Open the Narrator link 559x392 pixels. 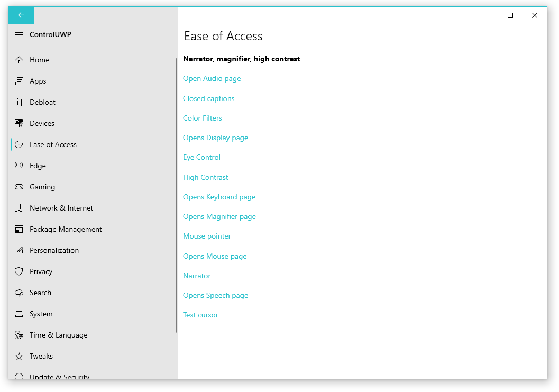pos(197,276)
